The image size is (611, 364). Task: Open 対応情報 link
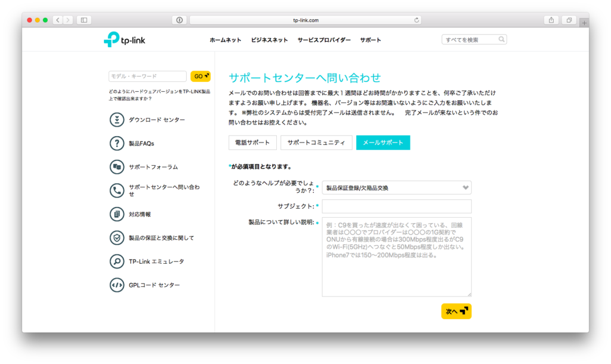140,214
